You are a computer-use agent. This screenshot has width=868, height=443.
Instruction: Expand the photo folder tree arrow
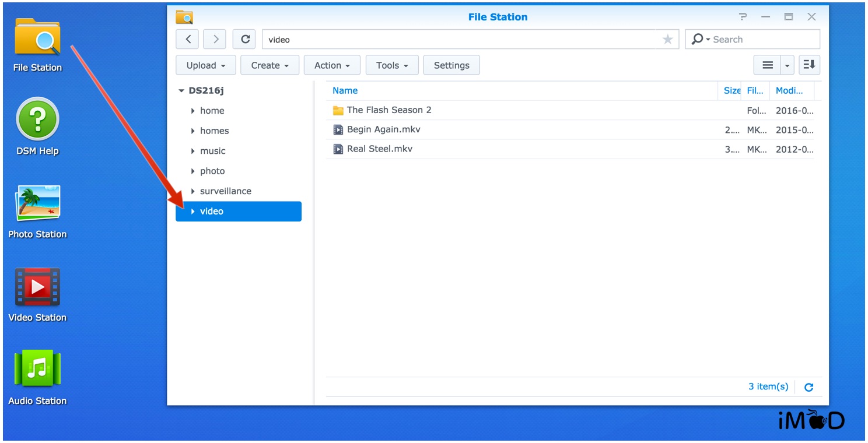[192, 171]
